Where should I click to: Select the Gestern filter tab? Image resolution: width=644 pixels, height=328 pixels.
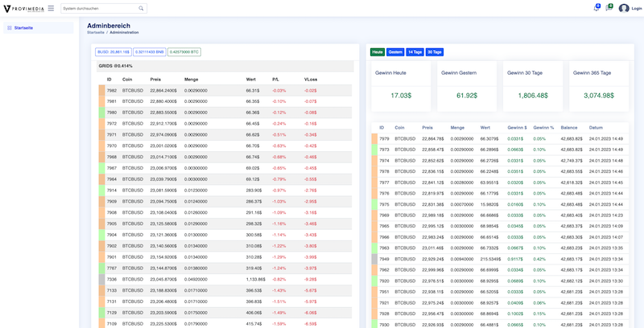click(395, 51)
